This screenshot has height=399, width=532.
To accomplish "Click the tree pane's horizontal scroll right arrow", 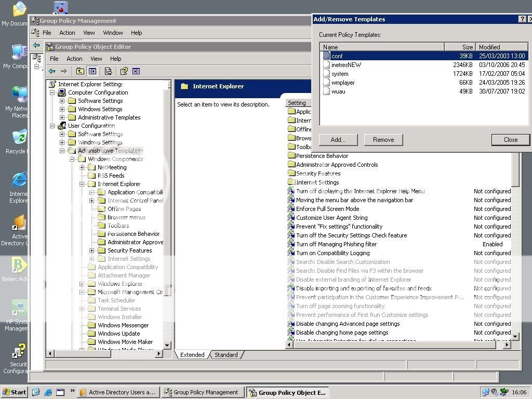I will tap(159, 353).
